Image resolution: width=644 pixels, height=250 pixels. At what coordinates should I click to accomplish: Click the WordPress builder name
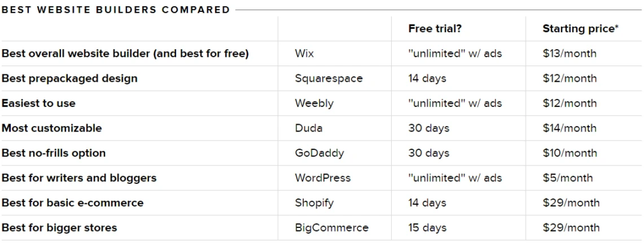click(x=323, y=178)
